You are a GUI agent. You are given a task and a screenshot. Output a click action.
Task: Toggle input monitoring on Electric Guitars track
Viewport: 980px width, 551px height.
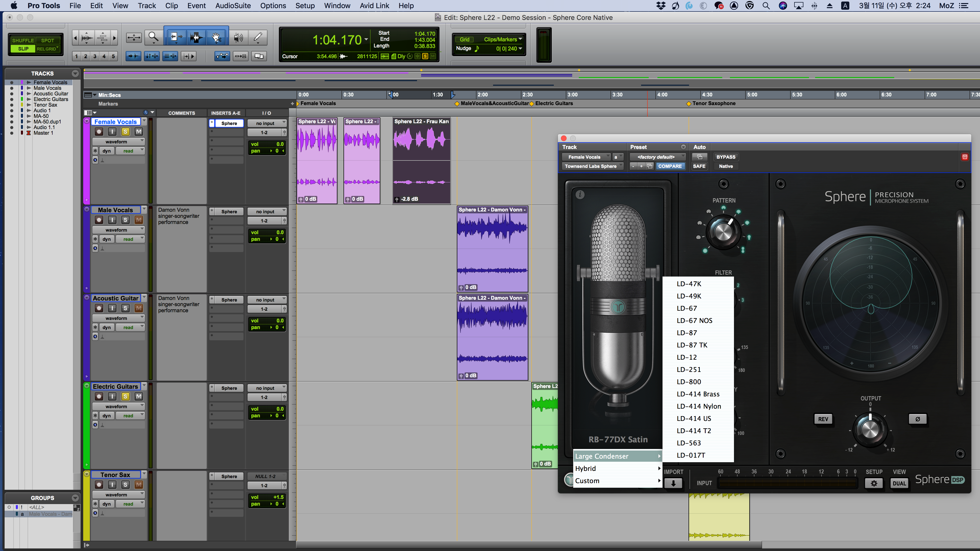click(112, 396)
